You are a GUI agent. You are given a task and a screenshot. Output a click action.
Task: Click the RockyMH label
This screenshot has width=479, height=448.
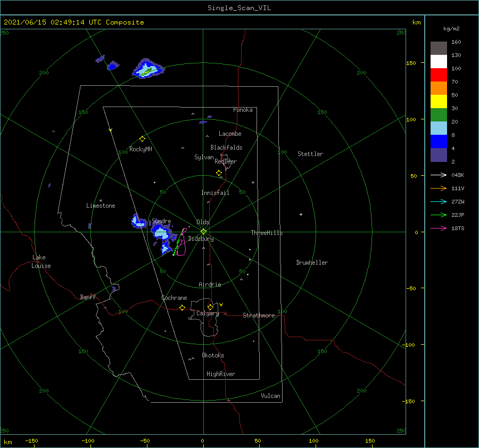coord(141,149)
